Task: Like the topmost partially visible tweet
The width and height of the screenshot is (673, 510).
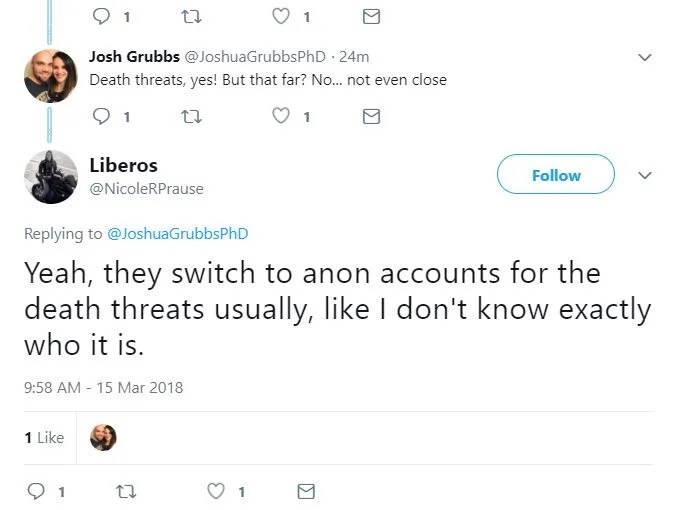Action: (x=282, y=16)
